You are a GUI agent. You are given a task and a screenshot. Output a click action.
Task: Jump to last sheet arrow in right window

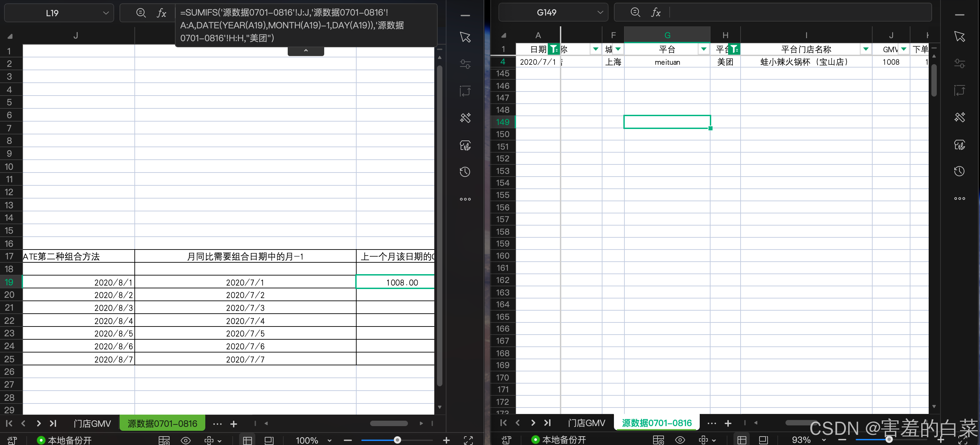547,423
